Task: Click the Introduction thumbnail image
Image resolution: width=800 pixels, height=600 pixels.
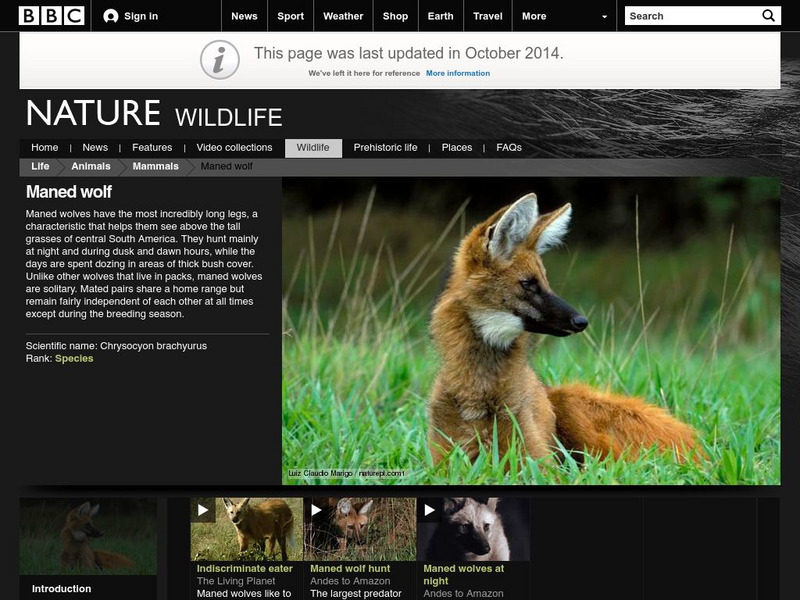Action: (x=88, y=536)
